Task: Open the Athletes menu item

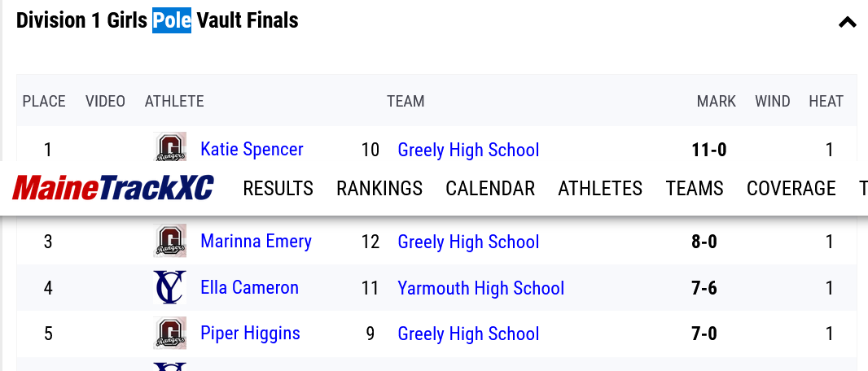Action: pos(600,189)
